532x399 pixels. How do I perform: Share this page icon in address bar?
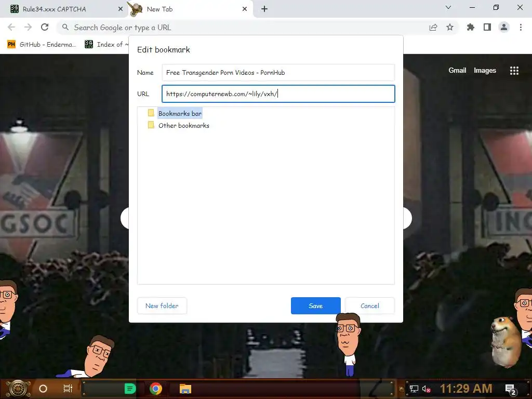[x=433, y=28]
